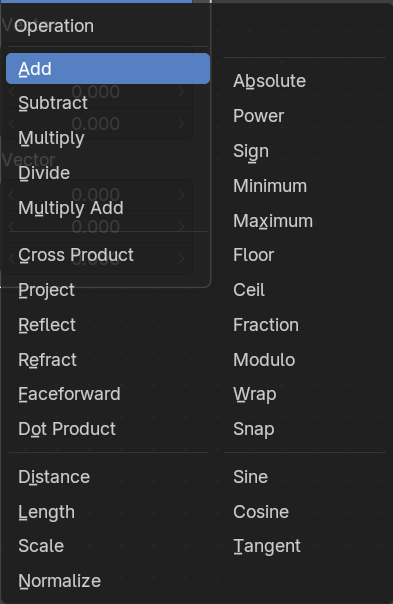Select the Power operation
This screenshot has width=393, height=604.
coord(304,116)
